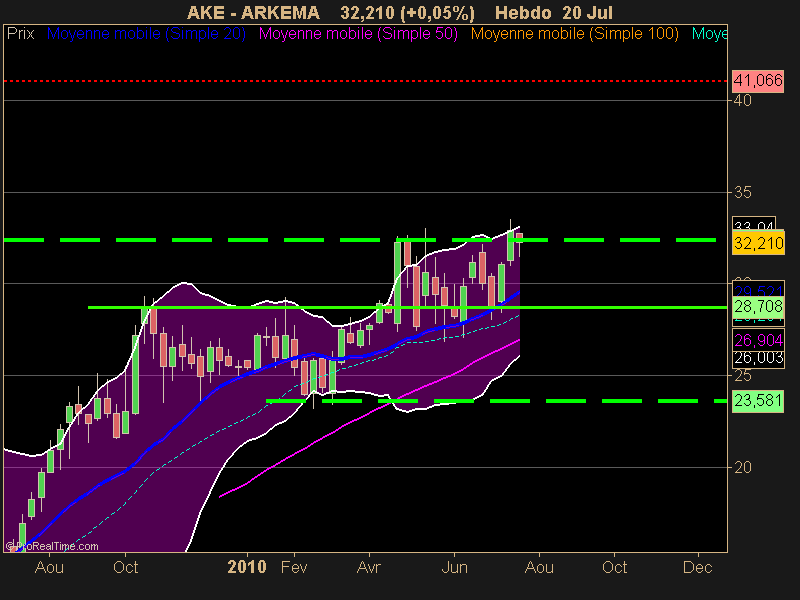
Task: Click the 40 price axis label
Action: tap(742, 101)
